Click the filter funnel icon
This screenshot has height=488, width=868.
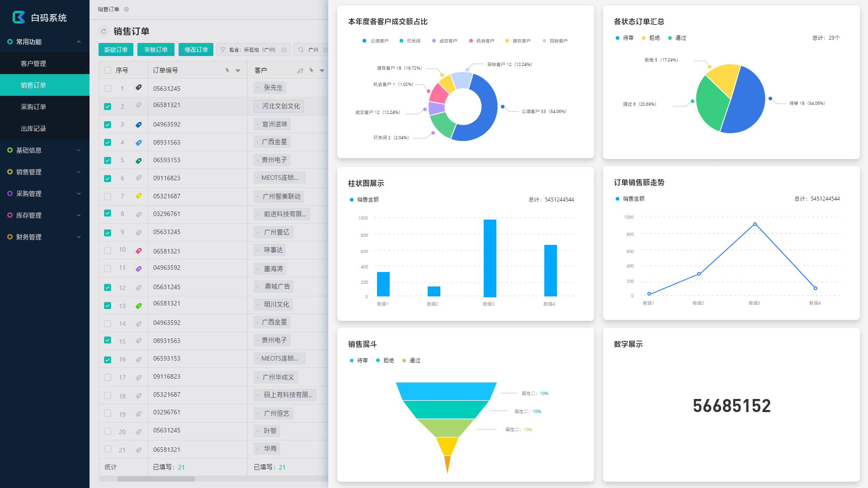click(x=223, y=50)
